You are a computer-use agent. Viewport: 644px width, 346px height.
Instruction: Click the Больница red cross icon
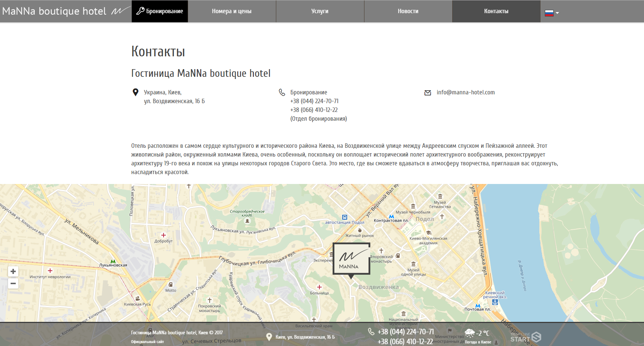(319, 287)
